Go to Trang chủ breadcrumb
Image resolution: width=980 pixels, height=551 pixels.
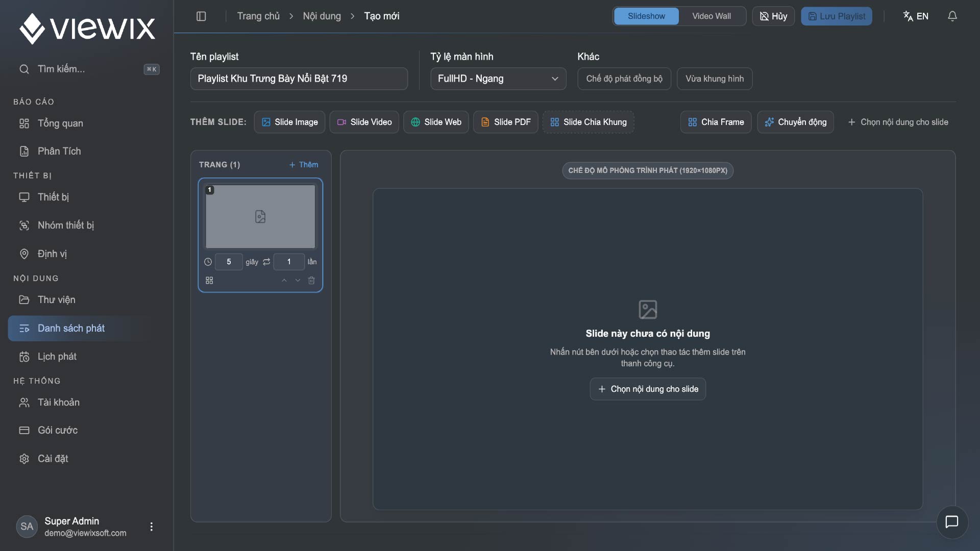pos(258,16)
